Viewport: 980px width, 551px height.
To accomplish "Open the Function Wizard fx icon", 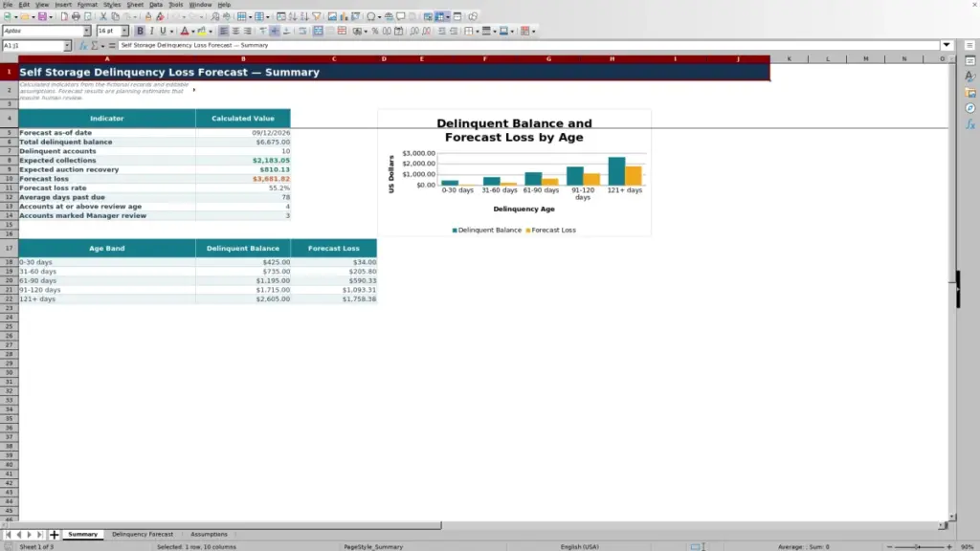I will (83, 45).
